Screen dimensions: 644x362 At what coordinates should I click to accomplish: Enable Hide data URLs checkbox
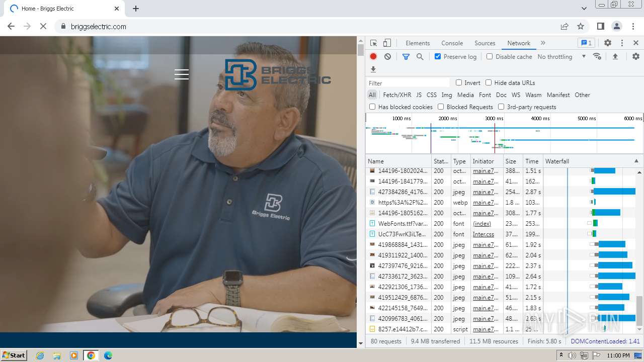pos(489,83)
